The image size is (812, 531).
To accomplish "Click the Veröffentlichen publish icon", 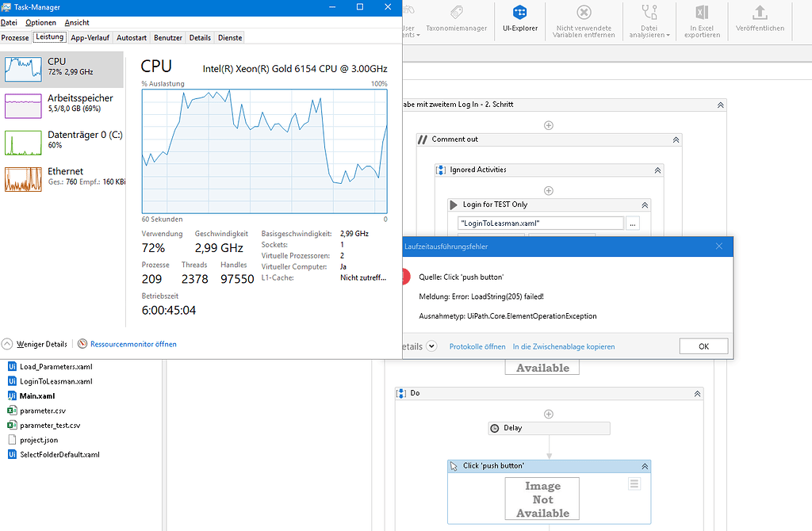I will click(760, 17).
